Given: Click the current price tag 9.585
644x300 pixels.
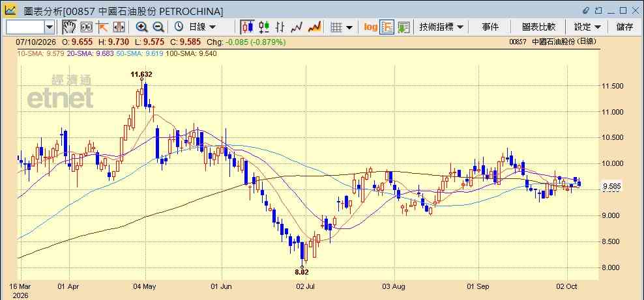Looking at the screenshot, I should tap(611, 187).
